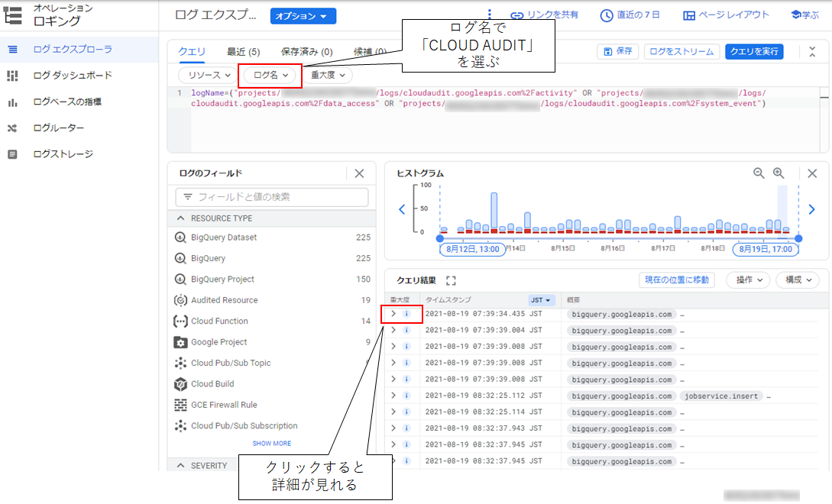Open the Configure (構成) dropdown
The height and width of the screenshot is (504, 832).
(x=798, y=279)
